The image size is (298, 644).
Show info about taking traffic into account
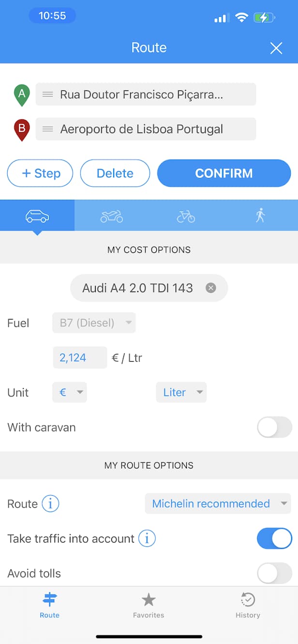[x=147, y=539]
